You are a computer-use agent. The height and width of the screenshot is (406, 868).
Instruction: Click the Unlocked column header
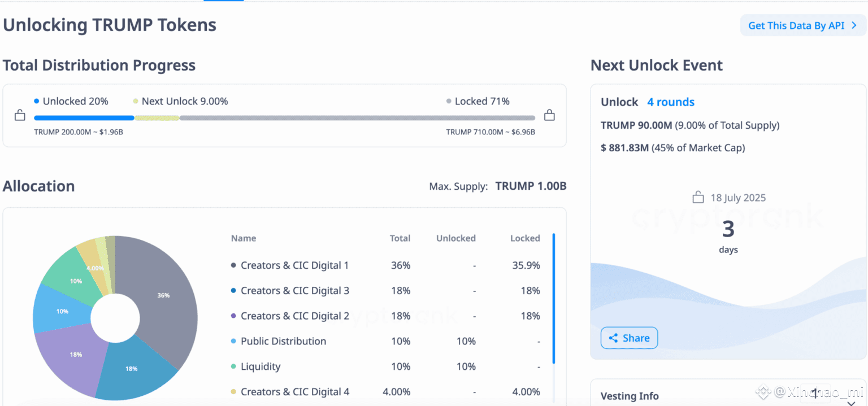[456, 238]
